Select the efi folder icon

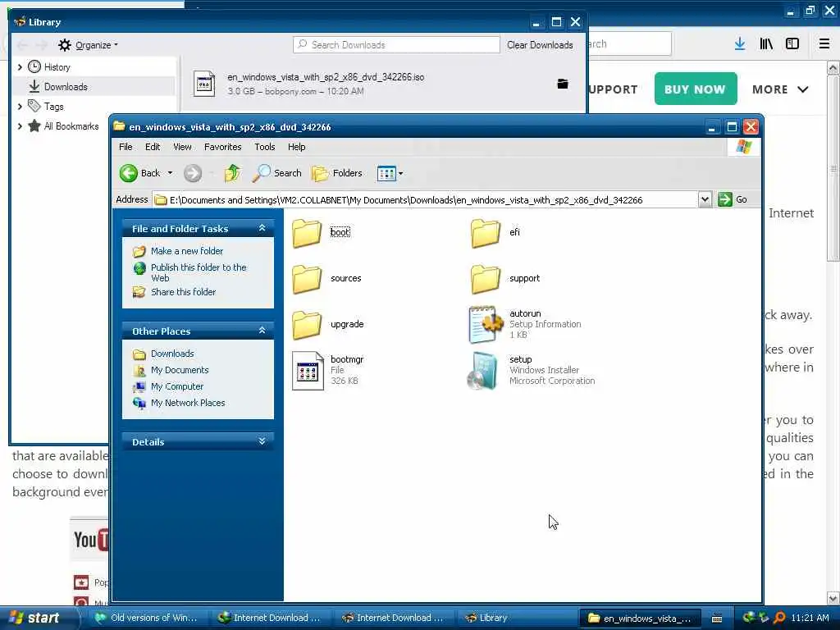click(486, 233)
